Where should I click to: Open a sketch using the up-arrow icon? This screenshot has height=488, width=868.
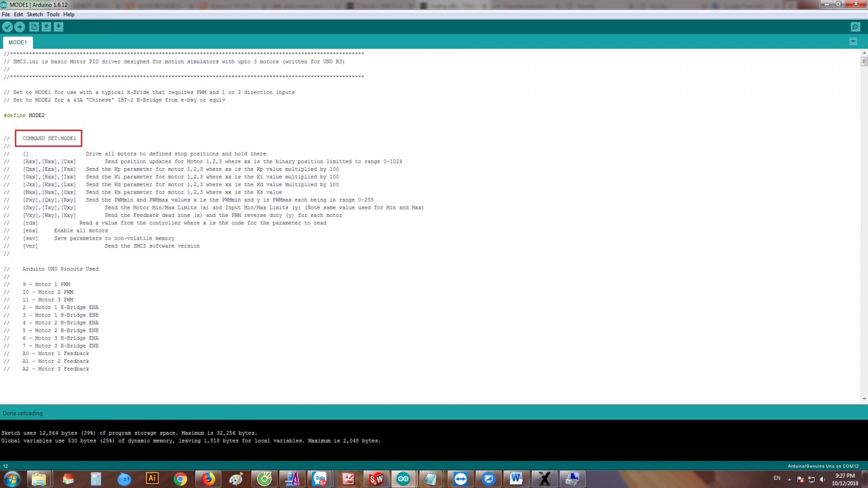46,27
